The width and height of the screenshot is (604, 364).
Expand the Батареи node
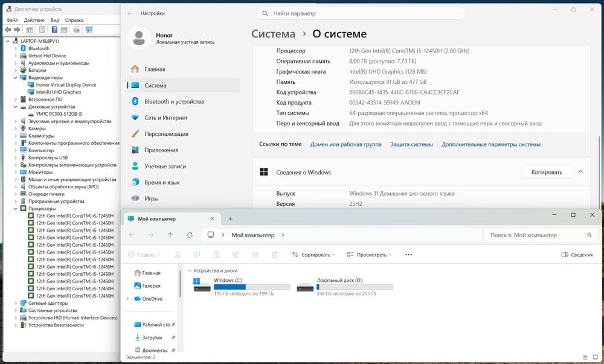(x=16, y=70)
